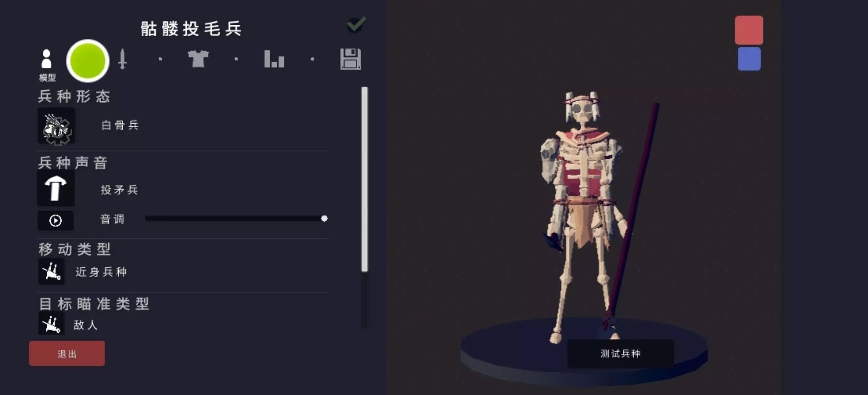Screen dimensions: 868x395
Task: Play the unit voice preview
Action: pyautogui.click(x=56, y=221)
